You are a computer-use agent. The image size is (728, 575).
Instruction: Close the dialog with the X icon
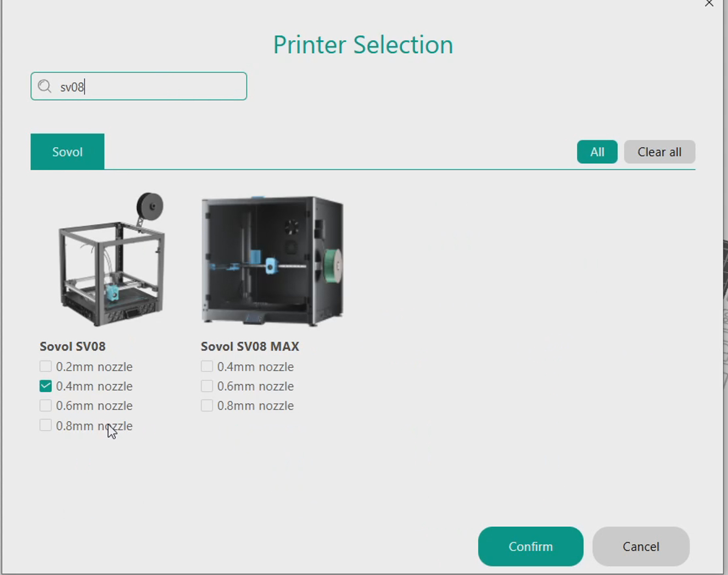click(x=709, y=4)
